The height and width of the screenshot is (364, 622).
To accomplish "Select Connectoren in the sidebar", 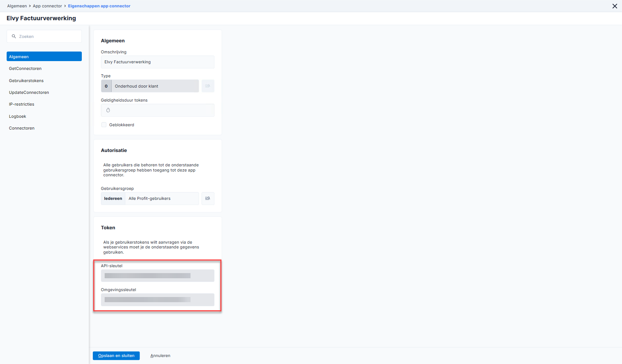I will click(x=22, y=128).
